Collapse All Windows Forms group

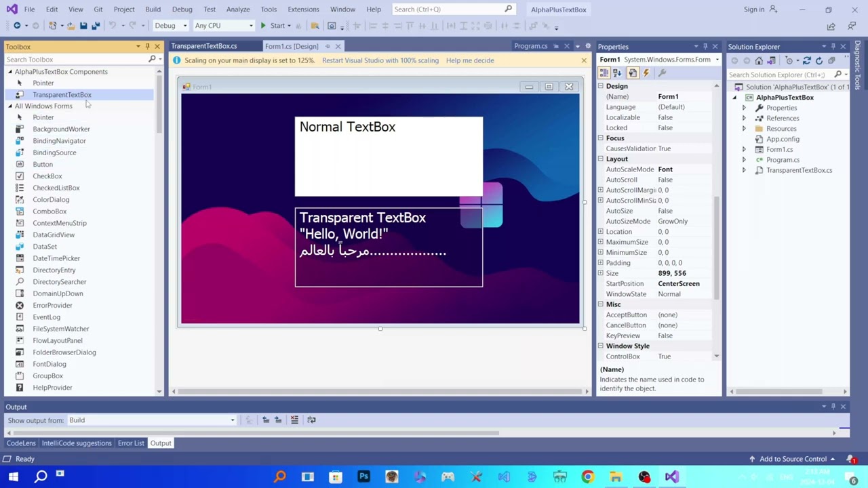pos(10,106)
